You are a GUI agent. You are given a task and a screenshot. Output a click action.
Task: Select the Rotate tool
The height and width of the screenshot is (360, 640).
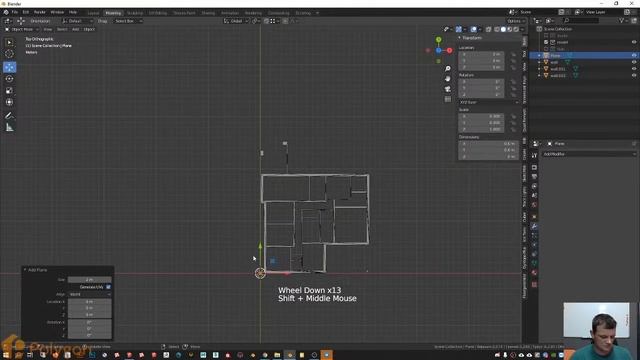(9, 79)
